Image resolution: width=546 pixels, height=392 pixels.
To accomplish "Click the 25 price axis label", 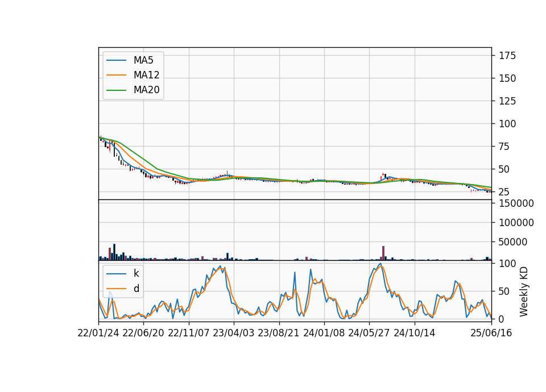I will click(504, 192).
